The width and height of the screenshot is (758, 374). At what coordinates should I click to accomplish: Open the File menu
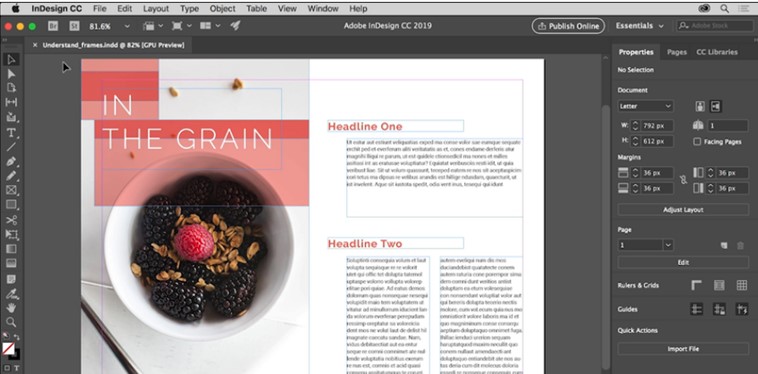(100, 9)
